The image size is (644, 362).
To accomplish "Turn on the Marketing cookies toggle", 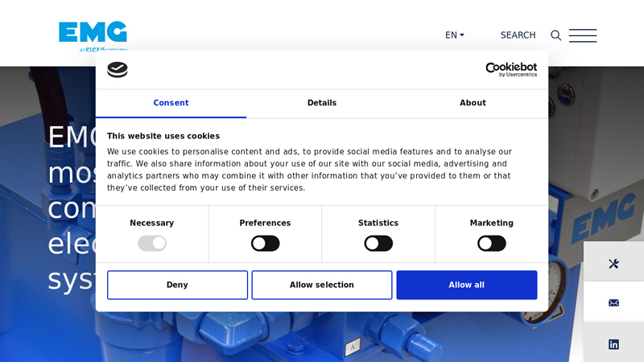I will (491, 243).
